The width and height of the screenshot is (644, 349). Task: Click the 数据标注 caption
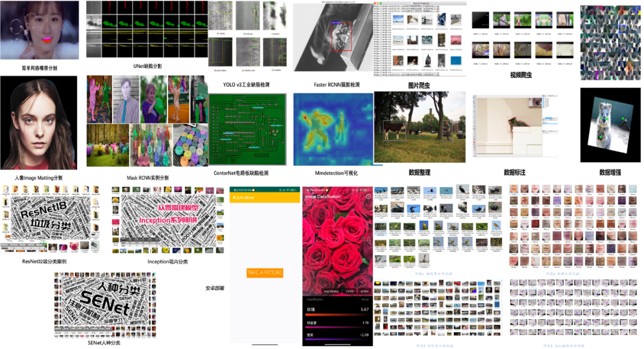[x=515, y=172]
